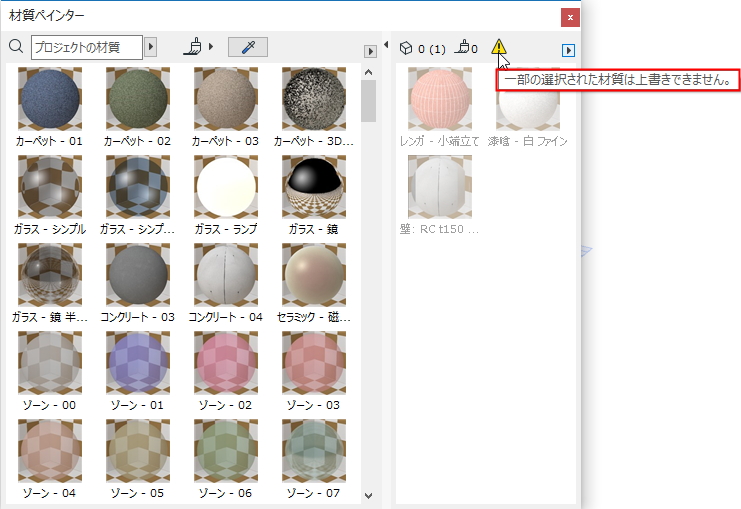Click the painted surfaces count bucket icon
Image resolution: width=741 pixels, height=509 pixels.
click(x=462, y=47)
